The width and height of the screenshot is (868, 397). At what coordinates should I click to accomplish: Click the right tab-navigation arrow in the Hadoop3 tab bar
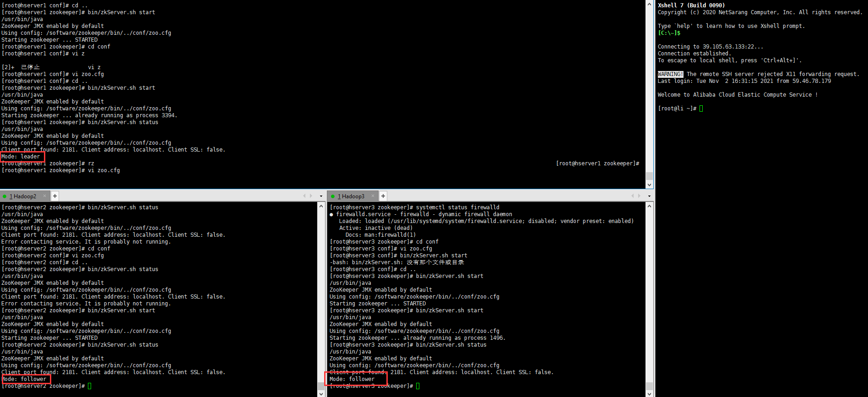(x=640, y=196)
